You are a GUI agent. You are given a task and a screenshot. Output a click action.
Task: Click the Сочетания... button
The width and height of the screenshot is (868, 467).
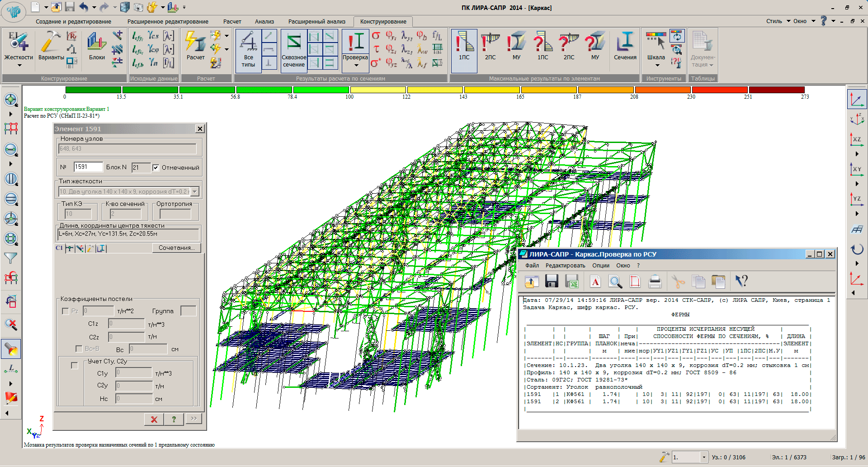click(x=176, y=248)
